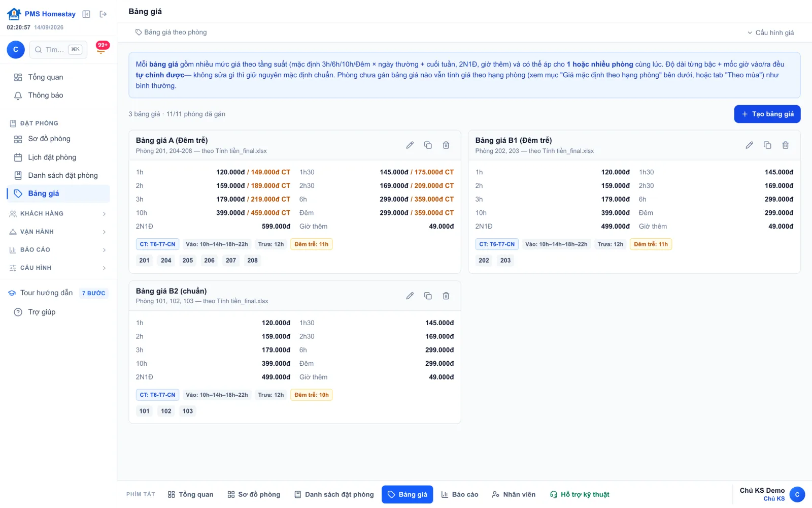Delete Bảng giá B2 with trash icon
The width and height of the screenshot is (812, 508).
[x=446, y=296]
